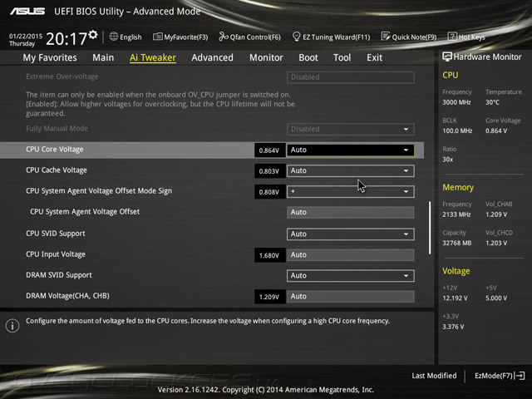Image resolution: width=532 pixels, height=399 pixels.
Task: Click the 3000 MHz CPU frequency value
Action: click(456, 102)
